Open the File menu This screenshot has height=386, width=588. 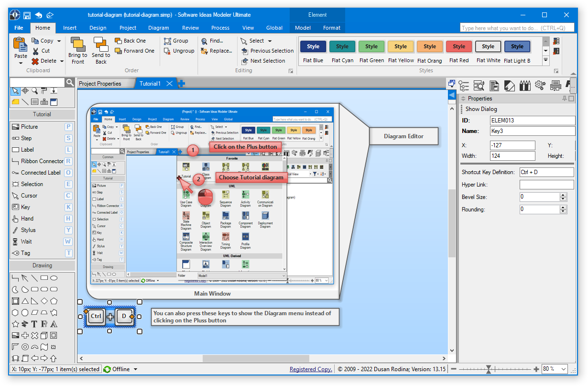tap(19, 28)
